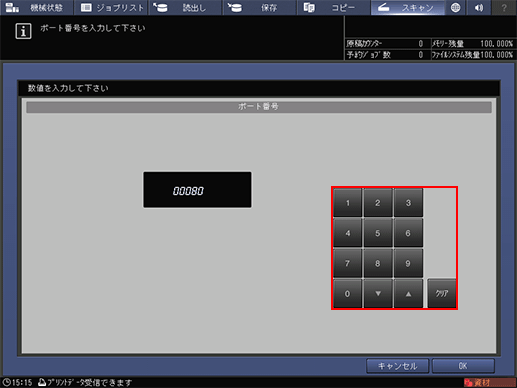Tap keypad digit 6
This screenshot has height=388, width=517.
point(408,233)
